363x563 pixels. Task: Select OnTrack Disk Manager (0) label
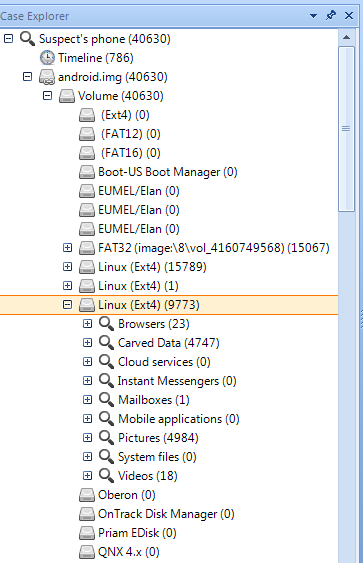[x=166, y=514]
